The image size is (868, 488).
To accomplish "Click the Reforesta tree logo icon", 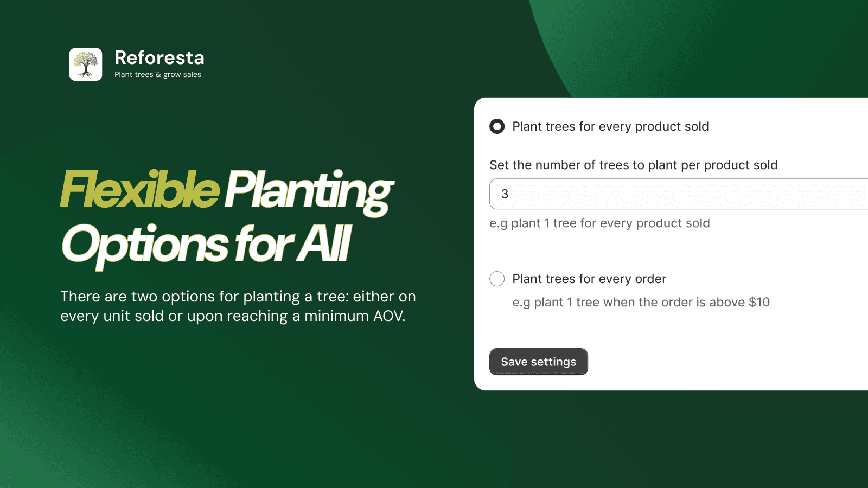I will pos(86,65).
